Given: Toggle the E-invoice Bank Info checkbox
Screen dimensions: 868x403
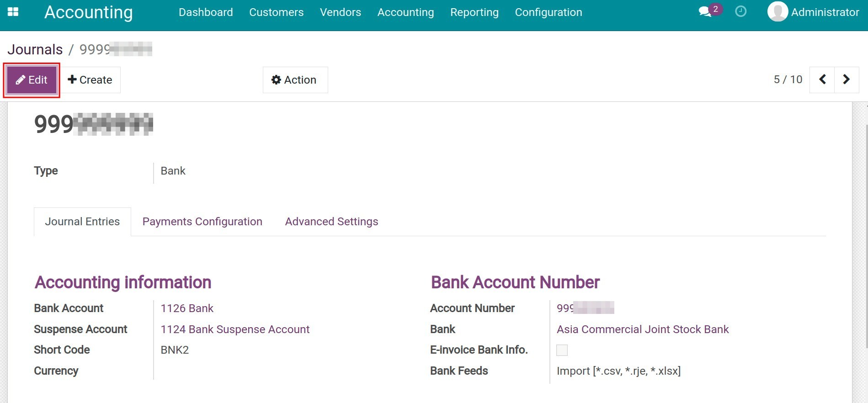Looking at the screenshot, I should [x=562, y=350].
